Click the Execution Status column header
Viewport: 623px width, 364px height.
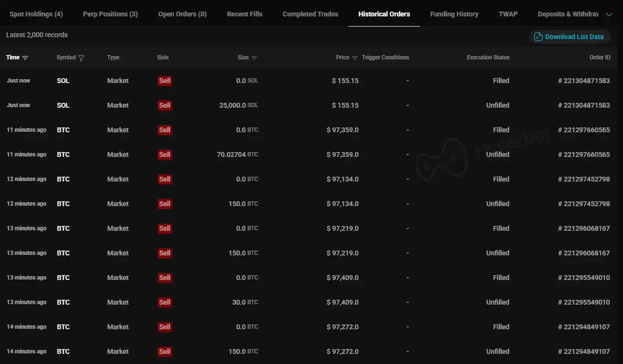click(x=488, y=57)
